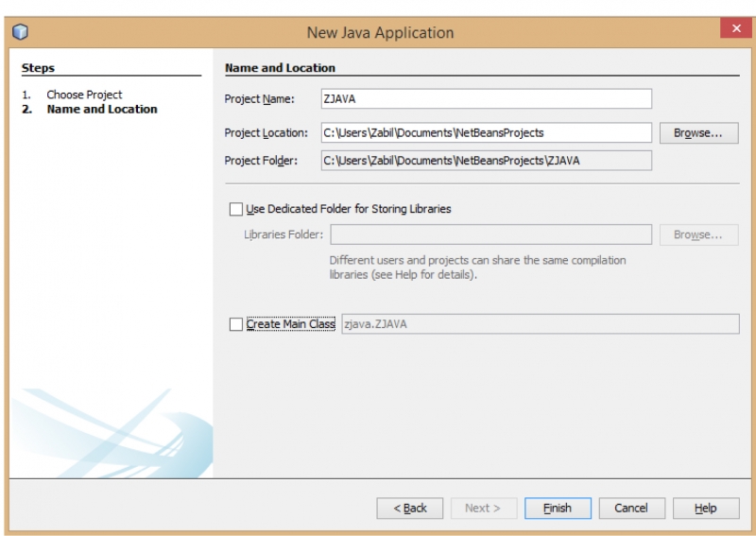756x536 pixels.
Task: Click the Project Name label
Action: coord(260,99)
